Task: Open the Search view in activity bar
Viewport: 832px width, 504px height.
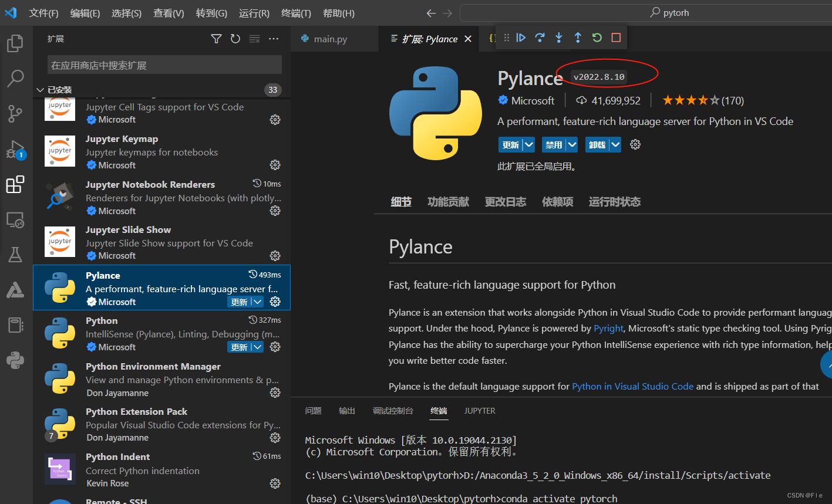Action: click(x=15, y=78)
